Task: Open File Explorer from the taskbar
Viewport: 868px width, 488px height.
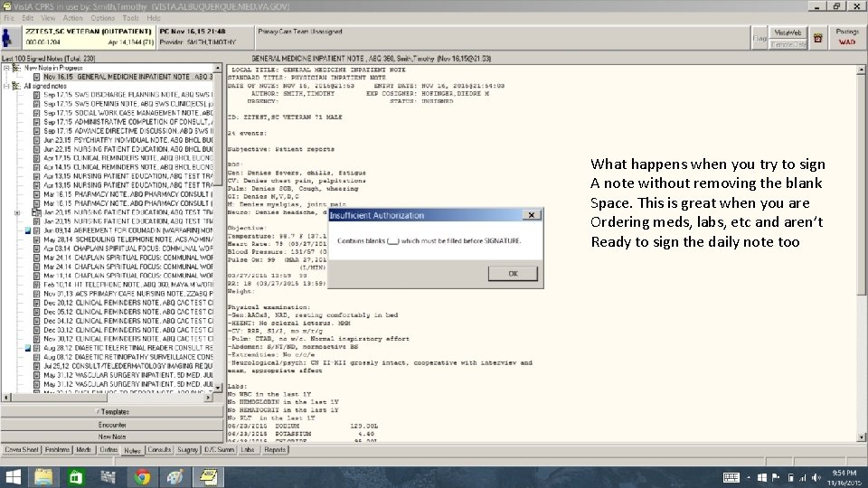Action: pyautogui.click(x=43, y=477)
